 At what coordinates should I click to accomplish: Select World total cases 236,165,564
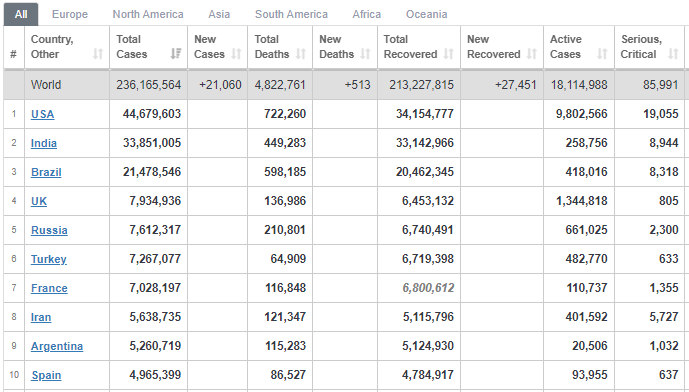[x=149, y=85]
